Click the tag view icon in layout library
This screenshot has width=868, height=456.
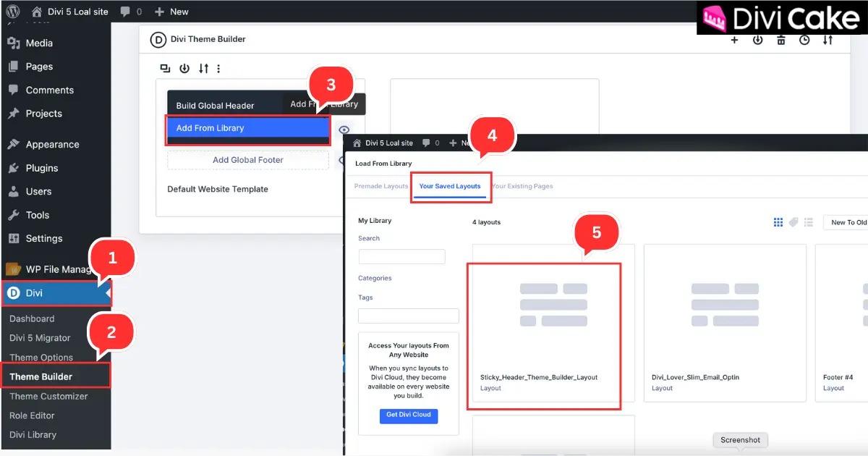pos(793,222)
